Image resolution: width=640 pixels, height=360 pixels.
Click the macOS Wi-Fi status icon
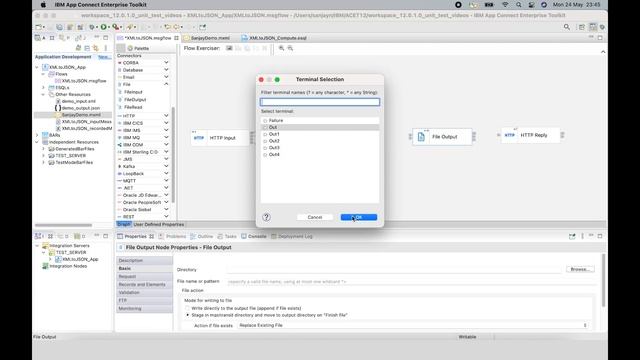click(x=505, y=5)
